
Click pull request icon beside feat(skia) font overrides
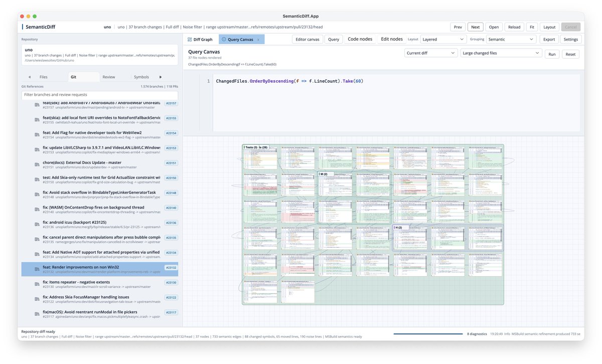37,119
